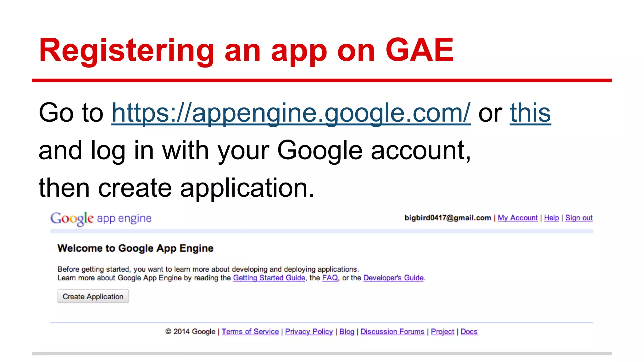Click the 'Before getting started' sentence
The height and width of the screenshot is (362, 644).
pyautogui.click(x=208, y=269)
